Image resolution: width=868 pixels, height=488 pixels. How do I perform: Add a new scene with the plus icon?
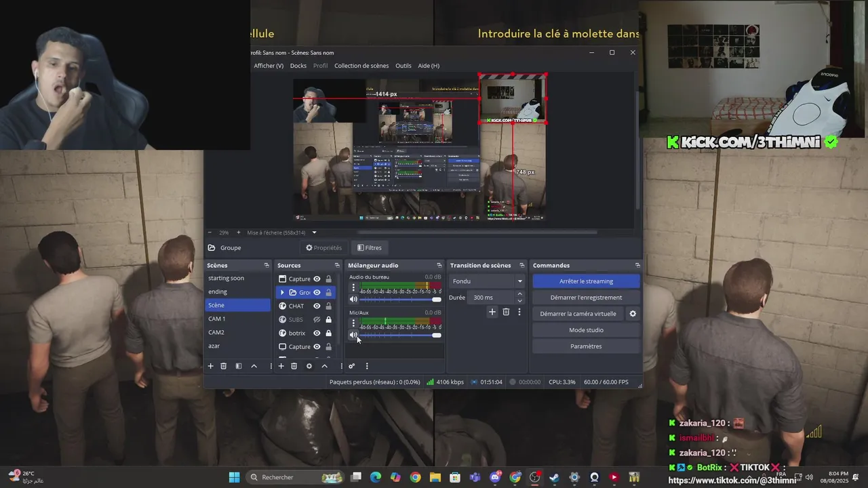[x=210, y=366]
